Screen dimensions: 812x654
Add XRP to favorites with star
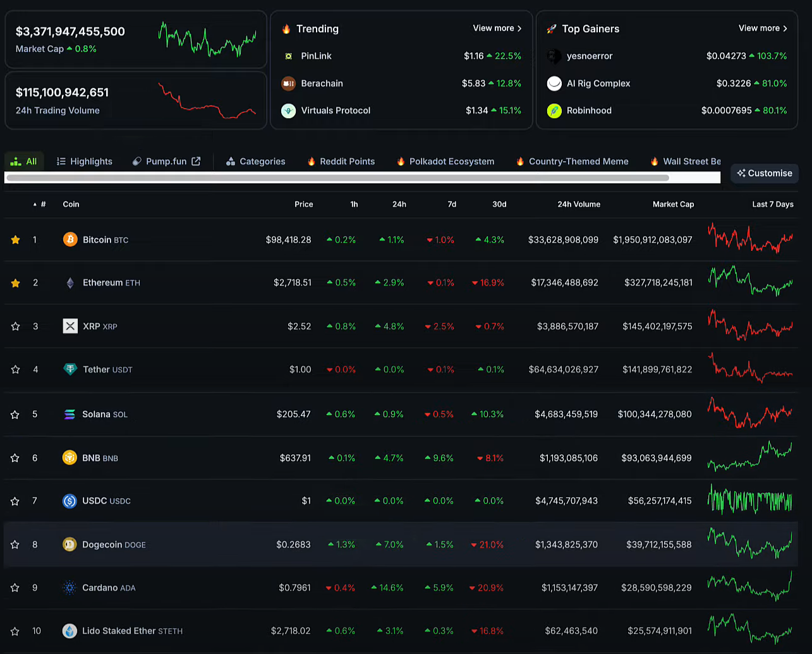pyautogui.click(x=16, y=327)
